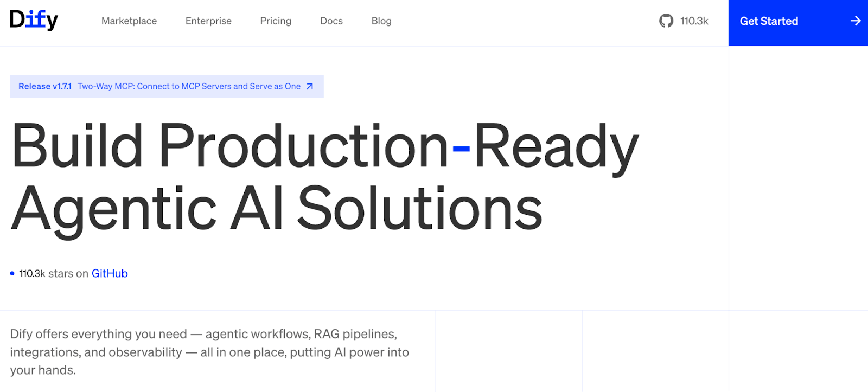Click the Release v1.7.1 label

pos(45,87)
